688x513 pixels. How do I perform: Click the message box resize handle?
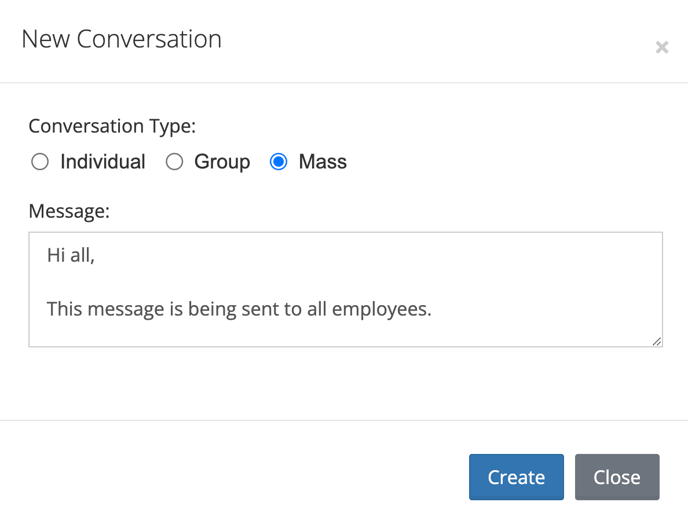tap(656, 341)
